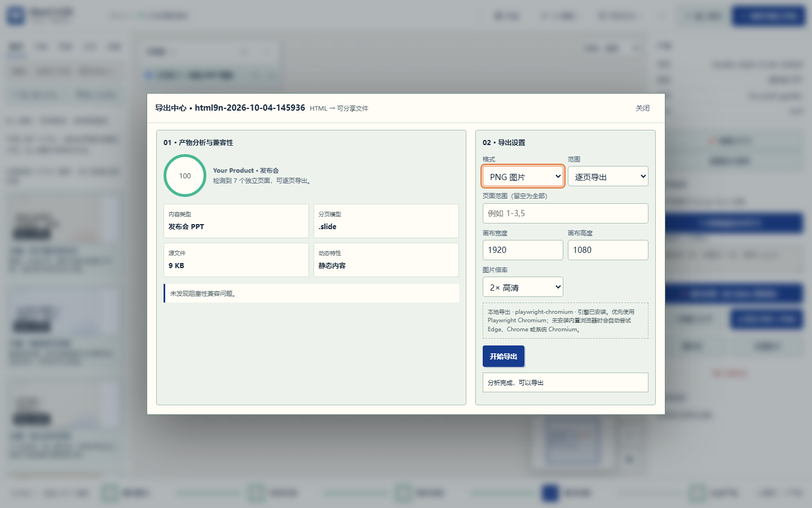Click the 02 • 导出设置 heading
Viewport: 812px width, 508px height.
click(x=504, y=142)
